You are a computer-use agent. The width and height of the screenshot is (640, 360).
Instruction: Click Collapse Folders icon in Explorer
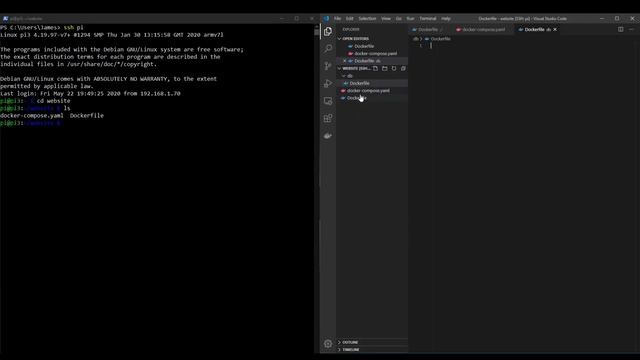[x=403, y=69]
